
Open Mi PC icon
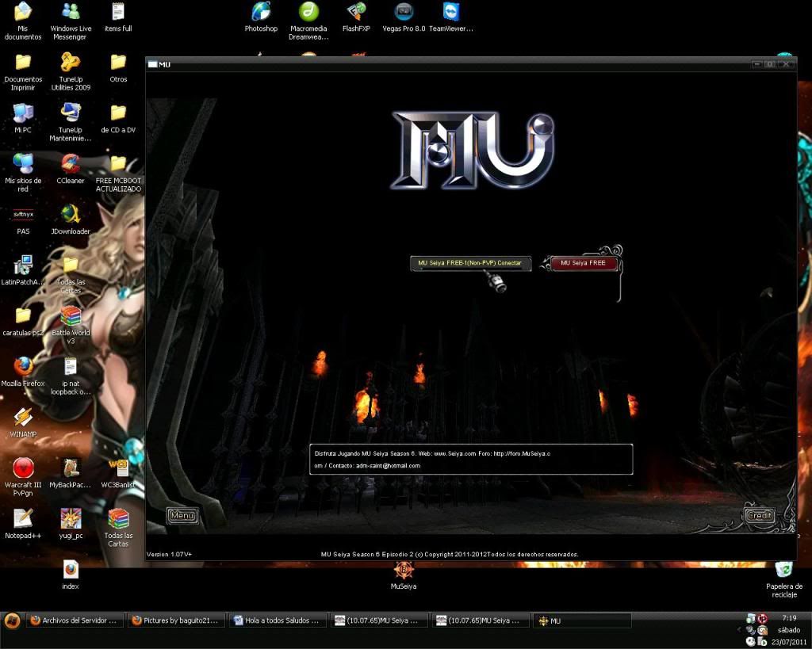[23, 119]
